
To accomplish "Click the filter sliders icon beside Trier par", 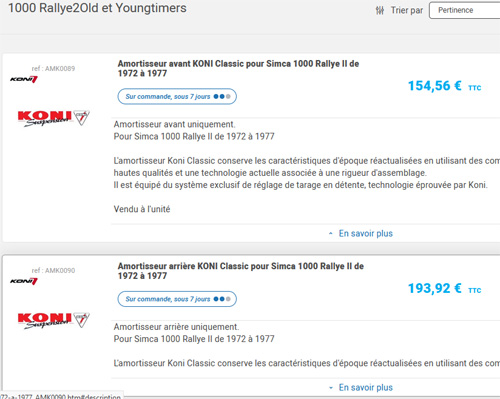I will 380,11.
